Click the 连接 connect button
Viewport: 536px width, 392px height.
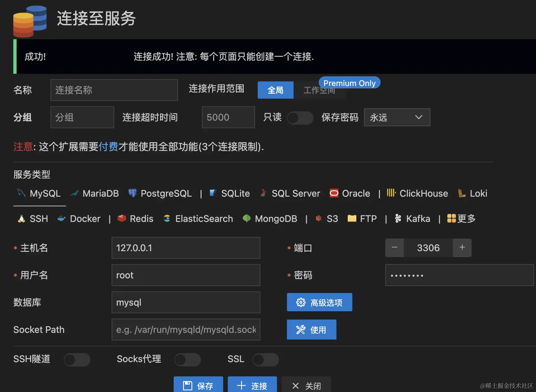(252, 385)
